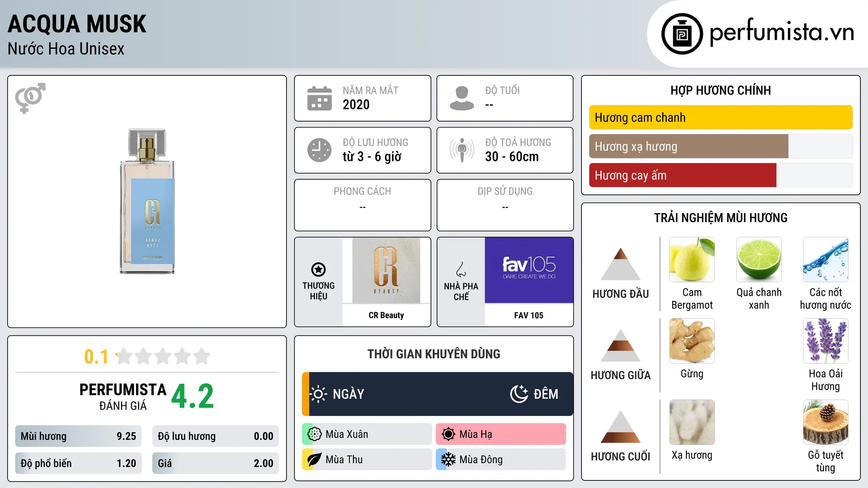The width and height of the screenshot is (868, 488).
Task: Click the 'TRẢI NGHIỆM MÙI HƯƠNG' heading
Action: click(x=721, y=218)
